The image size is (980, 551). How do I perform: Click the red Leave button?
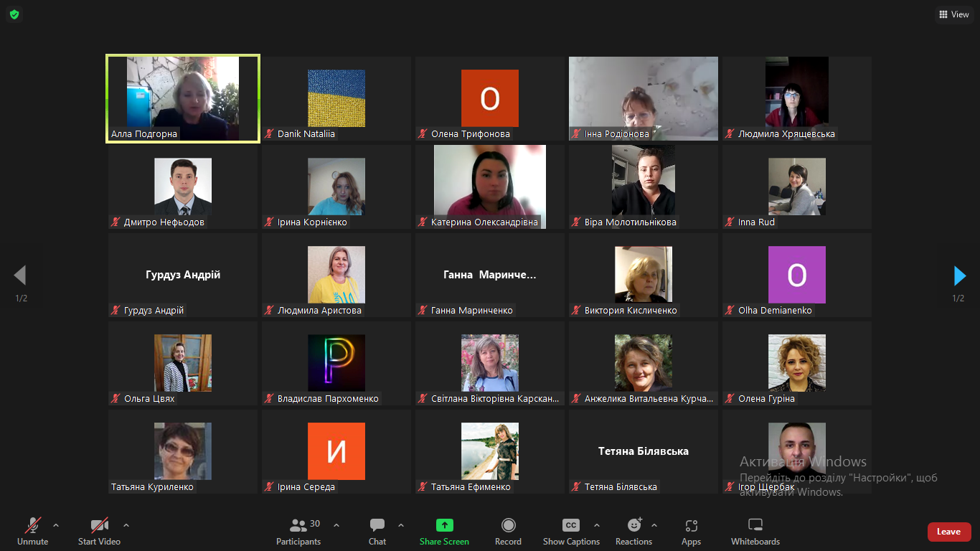click(948, 532)
